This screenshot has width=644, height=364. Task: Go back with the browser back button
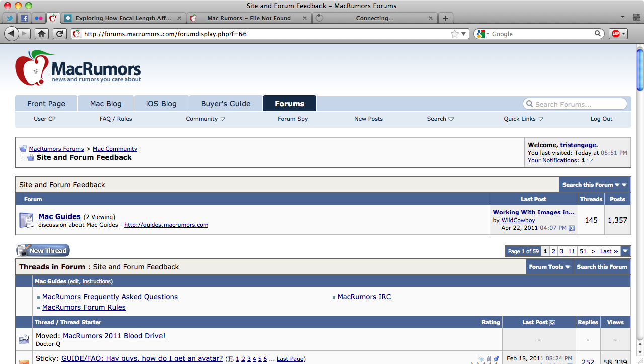click(x=11, y=34)
